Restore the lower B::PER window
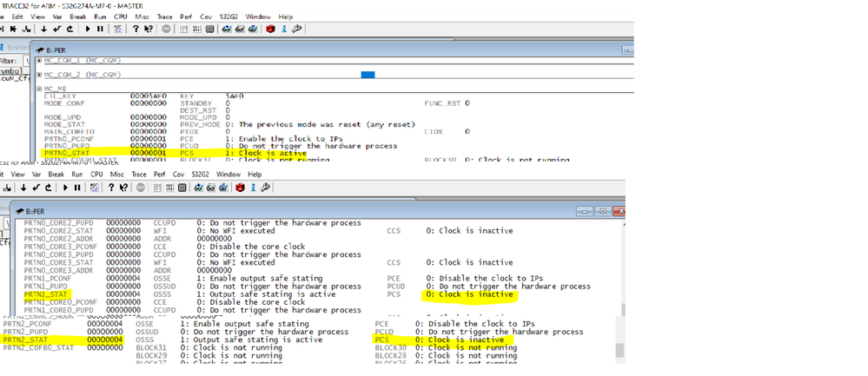The image size is (868, 376). click(603, 211)
